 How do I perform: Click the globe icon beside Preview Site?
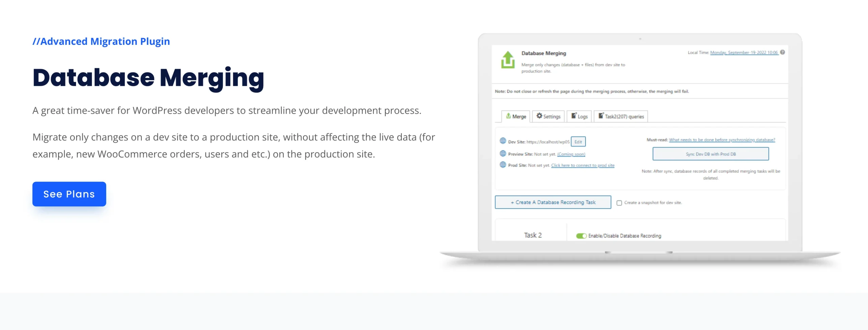point(503,153)
